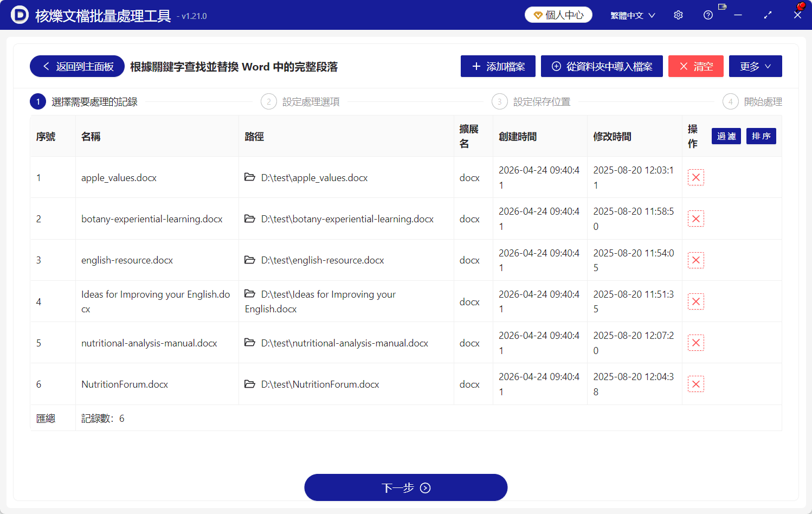Click the folder icon beside NutritionForum.docx path
This screenshot has height=514, width=812.
pos(250,384)
